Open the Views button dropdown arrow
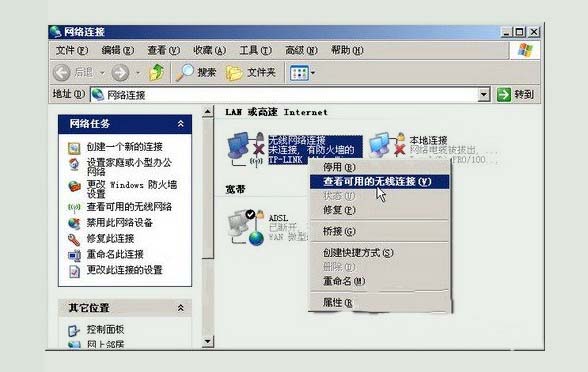 [x=313, y=73]
